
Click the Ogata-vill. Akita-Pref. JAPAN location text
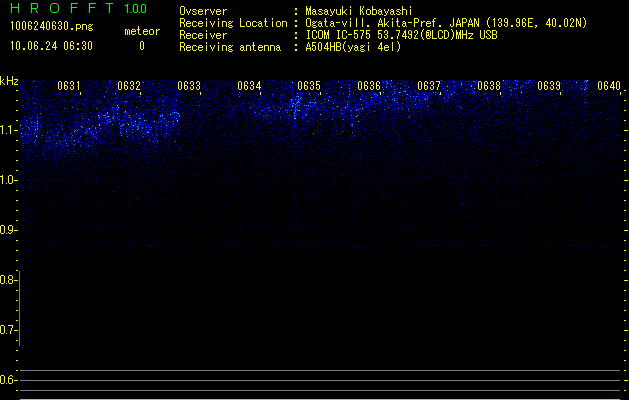click(446, 23)
